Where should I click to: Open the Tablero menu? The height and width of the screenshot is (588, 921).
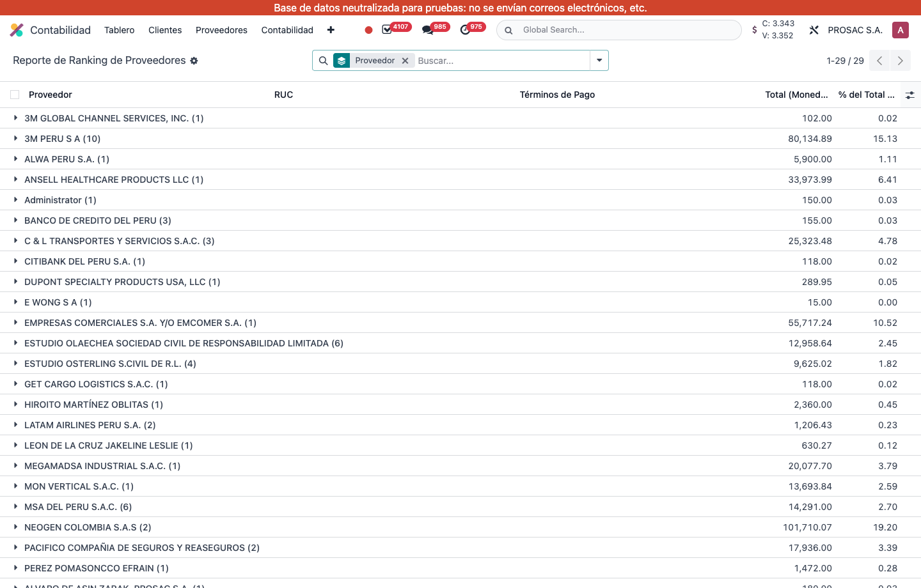pos(119,30)
